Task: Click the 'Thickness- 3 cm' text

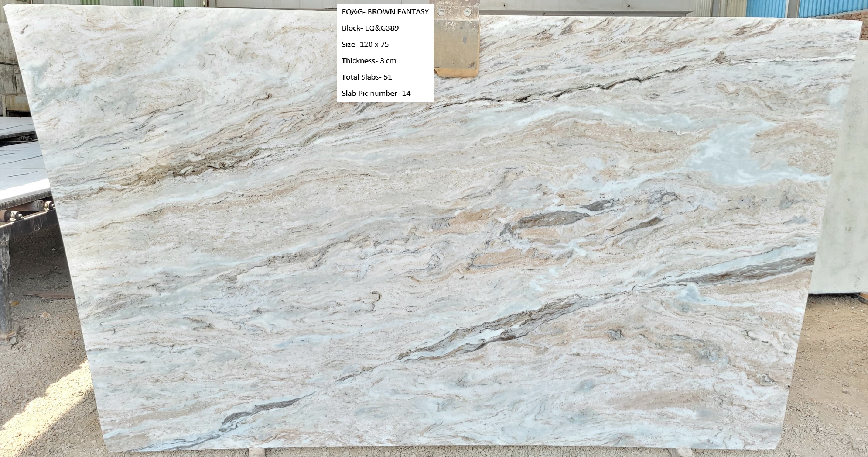Action: click(369, 61)
